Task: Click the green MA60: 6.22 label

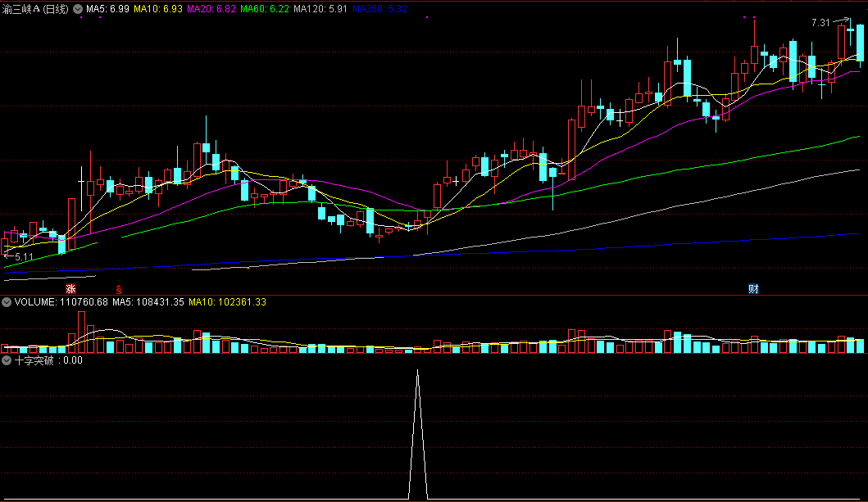Action: [x=265, y=9]
